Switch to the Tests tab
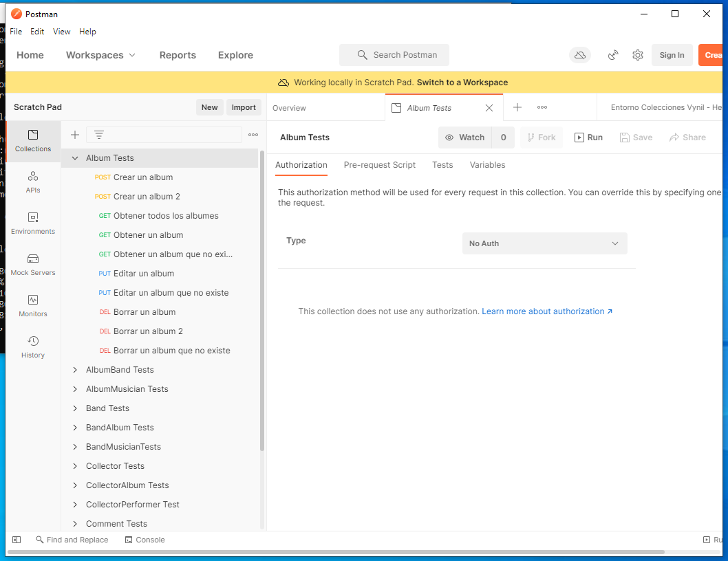Image resolution: width=728 pixels, height=561 pixels. 442,165
